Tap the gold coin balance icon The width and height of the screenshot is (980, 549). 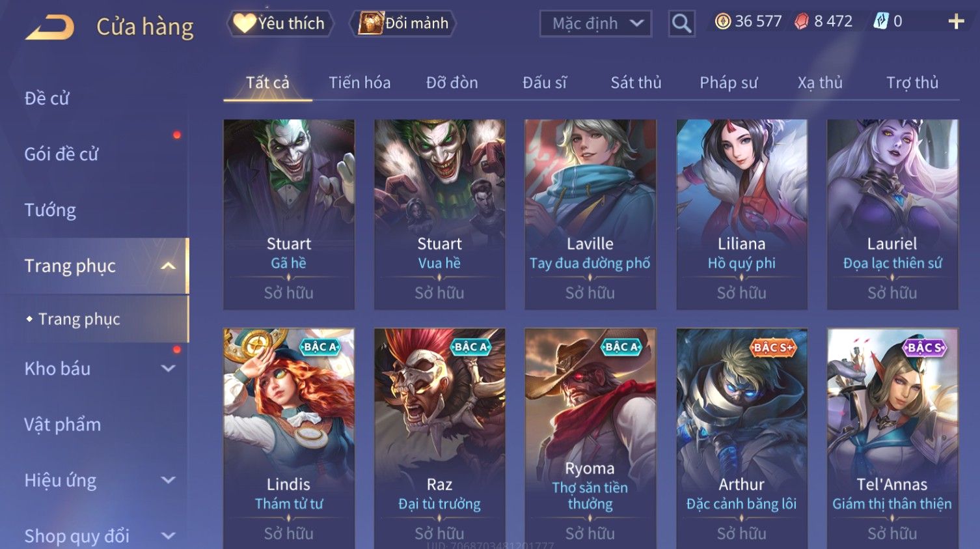722,21
